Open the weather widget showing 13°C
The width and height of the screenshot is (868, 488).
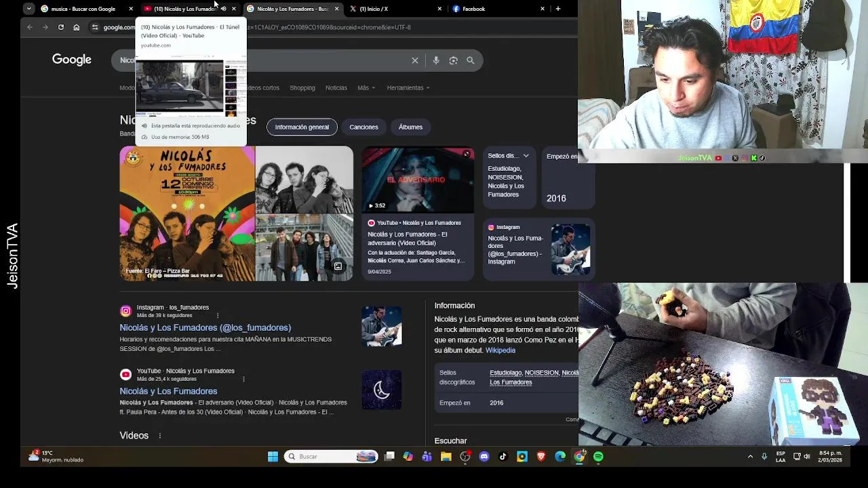coord(56,456)
